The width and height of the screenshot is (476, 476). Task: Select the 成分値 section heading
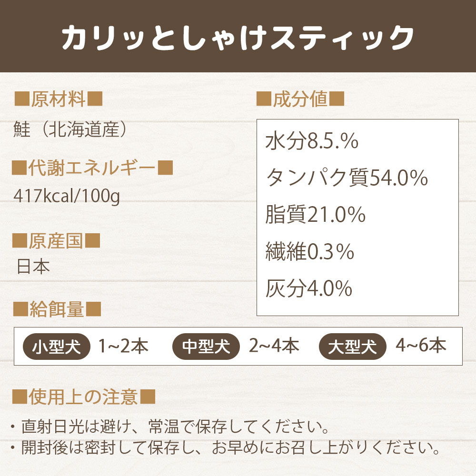coord(300,100)
